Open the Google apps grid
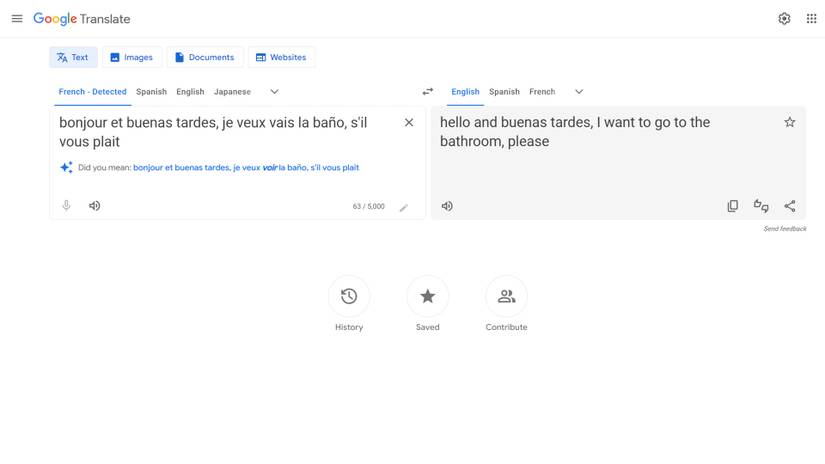 pyautogui.click(x=811, y=19)
